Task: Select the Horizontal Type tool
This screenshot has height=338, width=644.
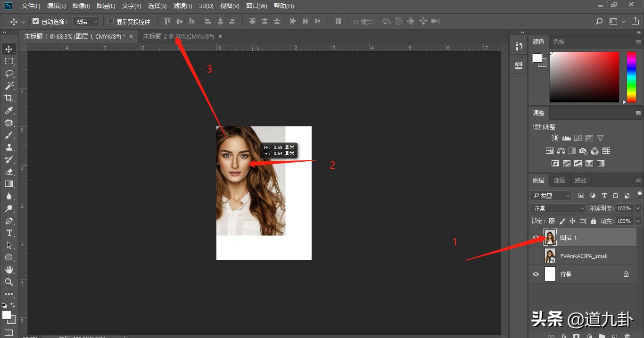Action: 8,233
